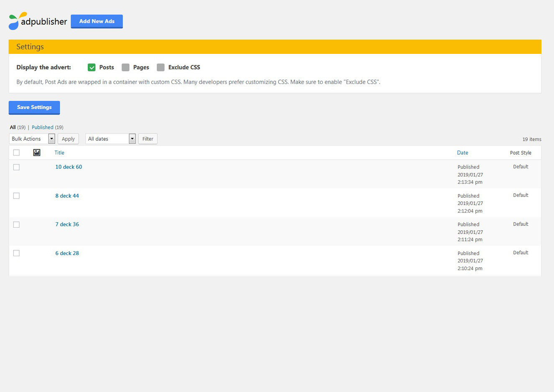Select the checkbox for 7 deck 36
The height and width of the screenshot is (392, 554).
pos(16,224)
